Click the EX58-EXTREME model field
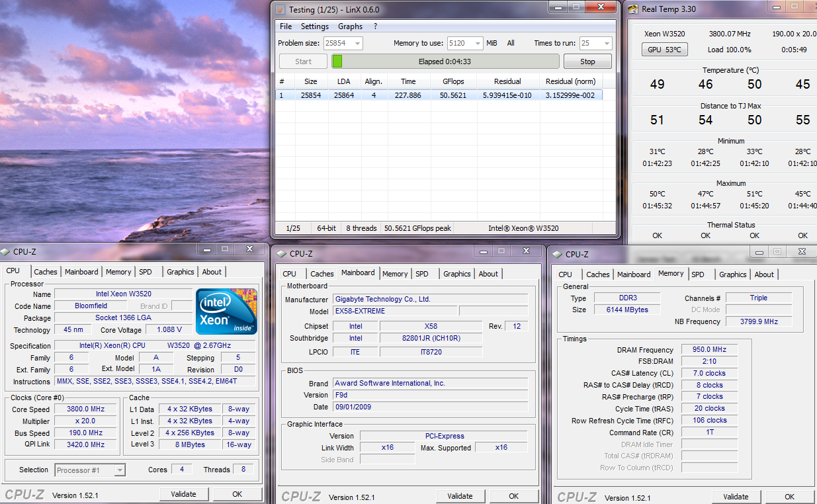 (394, 311)
